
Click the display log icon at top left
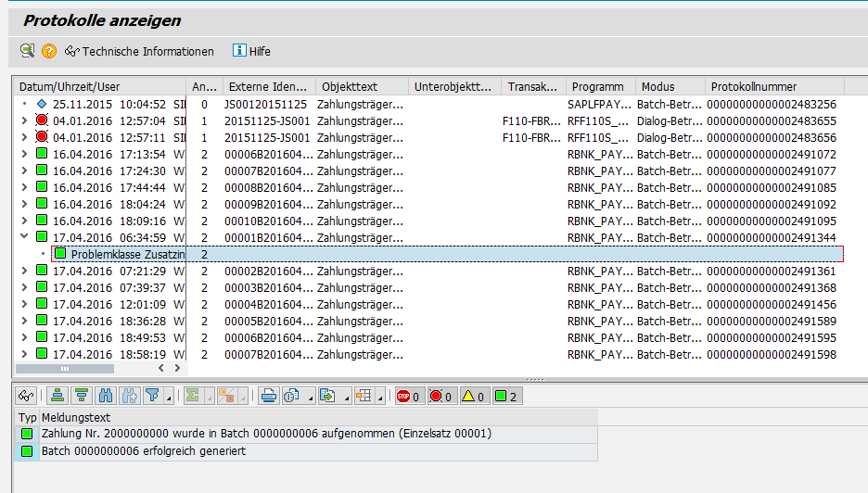click(27, 51)
